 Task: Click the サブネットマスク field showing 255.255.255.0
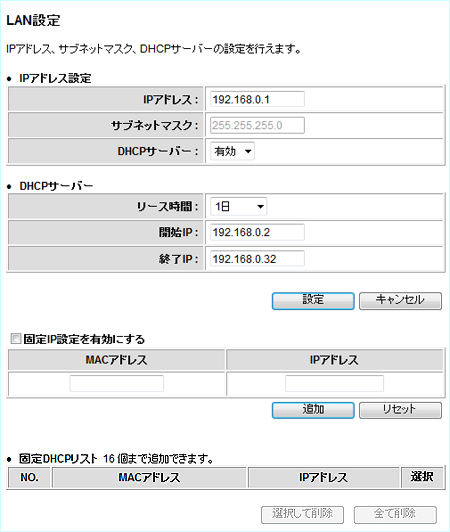pos(257,125)
